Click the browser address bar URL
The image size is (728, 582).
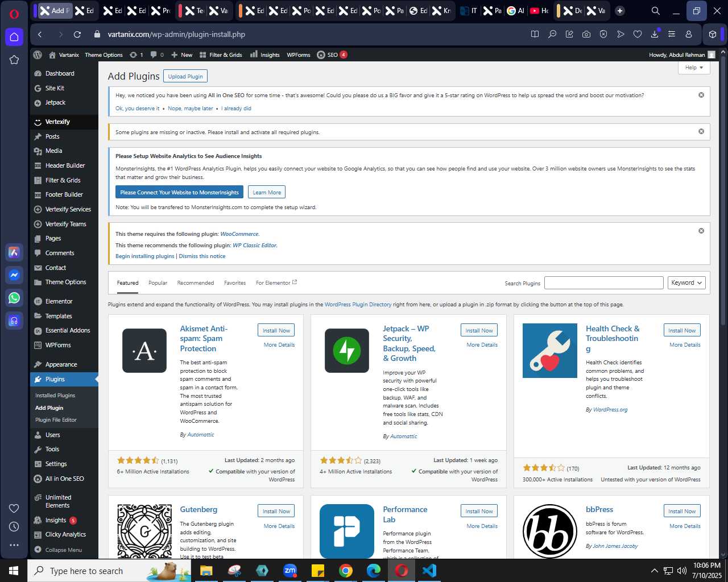point(176,34)
